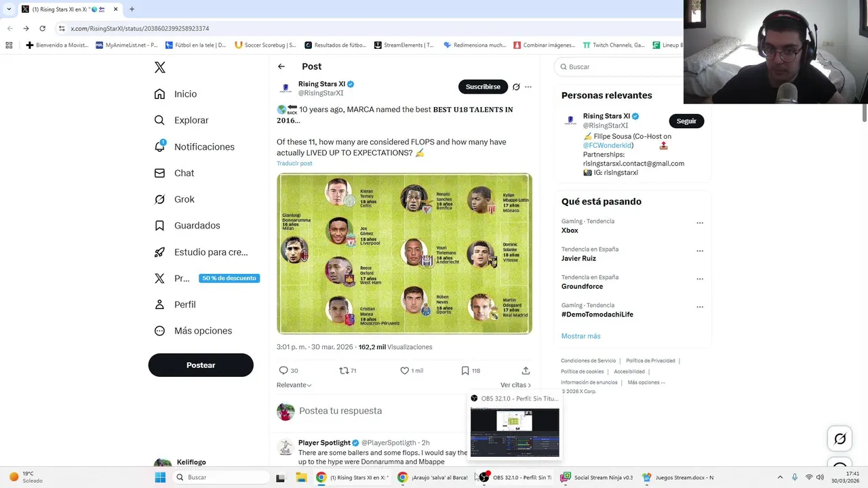Click the Suscribirse button
The height and width of the screenshot is (488, 868).
483,87
